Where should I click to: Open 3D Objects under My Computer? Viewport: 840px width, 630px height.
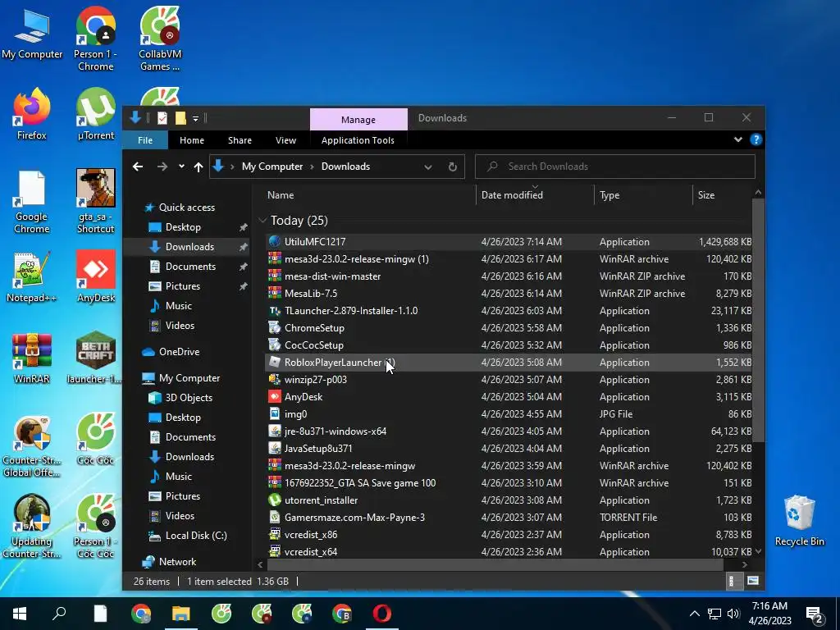click(x=189, y=398)
